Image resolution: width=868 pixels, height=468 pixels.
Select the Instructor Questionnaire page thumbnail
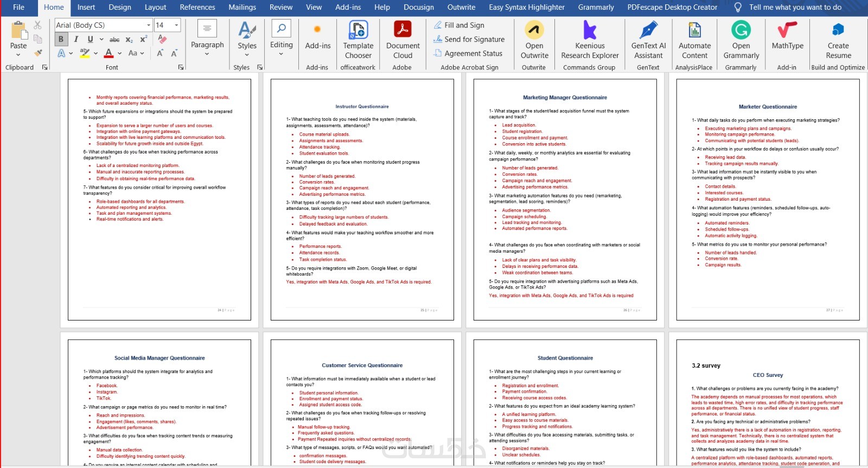362,200
